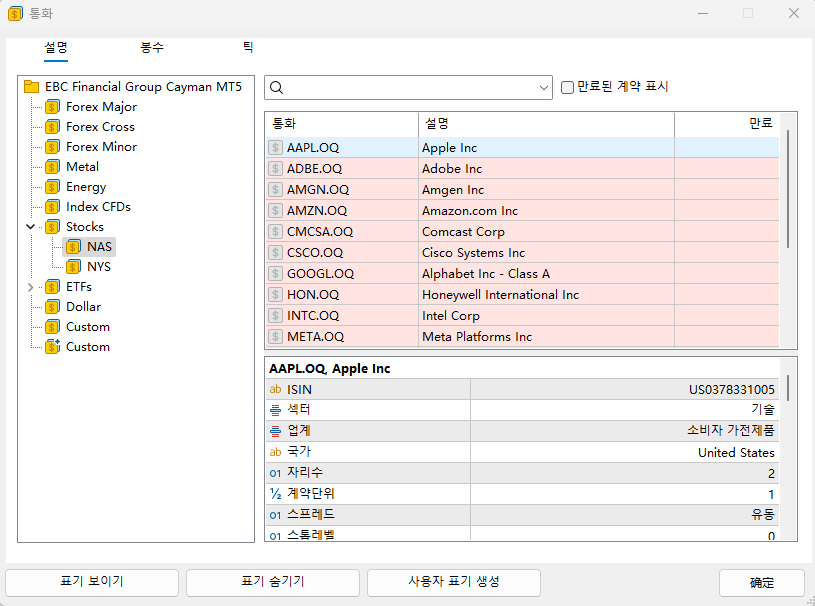Click the 설명 column header in table

coord(546,124)
